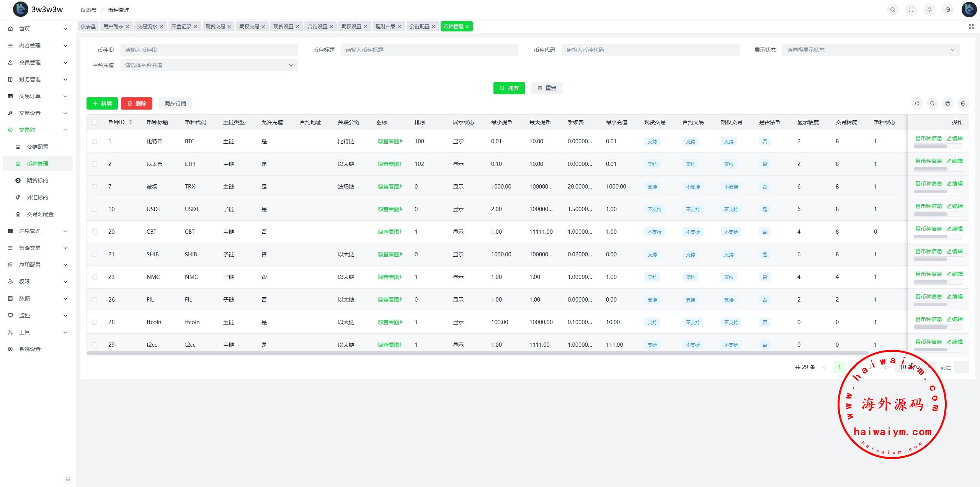Screen dimensions: 980x487
Task: Click the green 新增 button
Action: (x=102, y=103)
